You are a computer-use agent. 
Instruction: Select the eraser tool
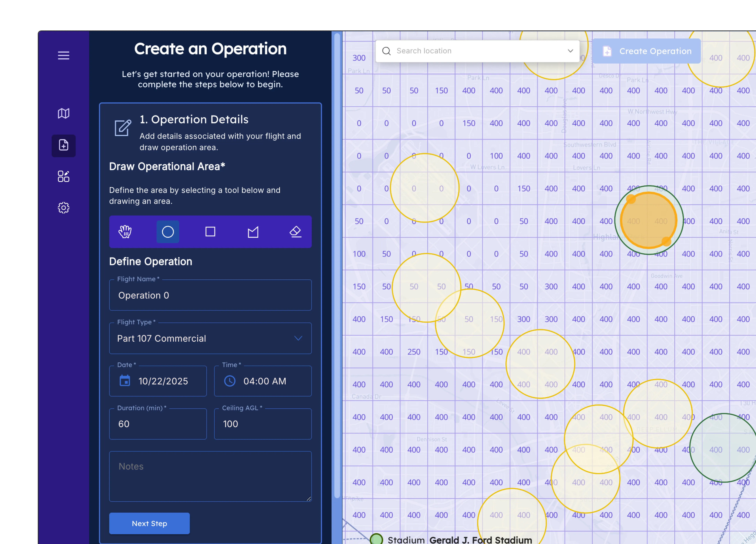pos(295,231)
